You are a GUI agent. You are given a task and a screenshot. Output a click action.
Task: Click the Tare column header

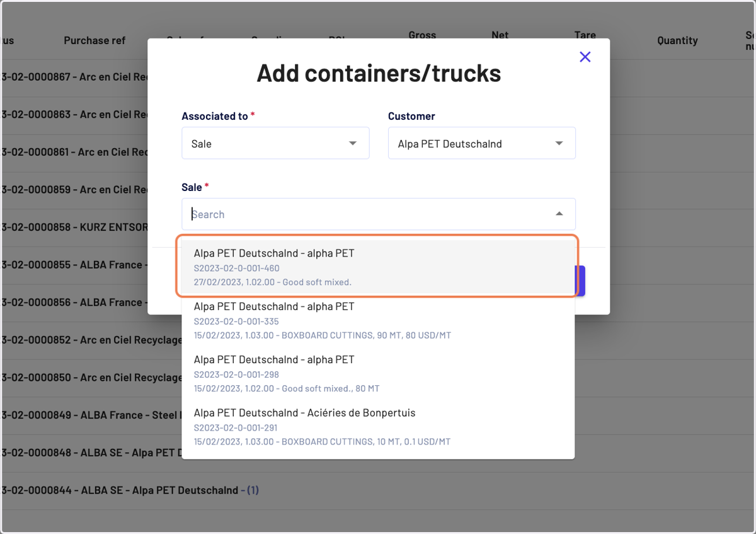pyautogui.click(x=585, y=35)
